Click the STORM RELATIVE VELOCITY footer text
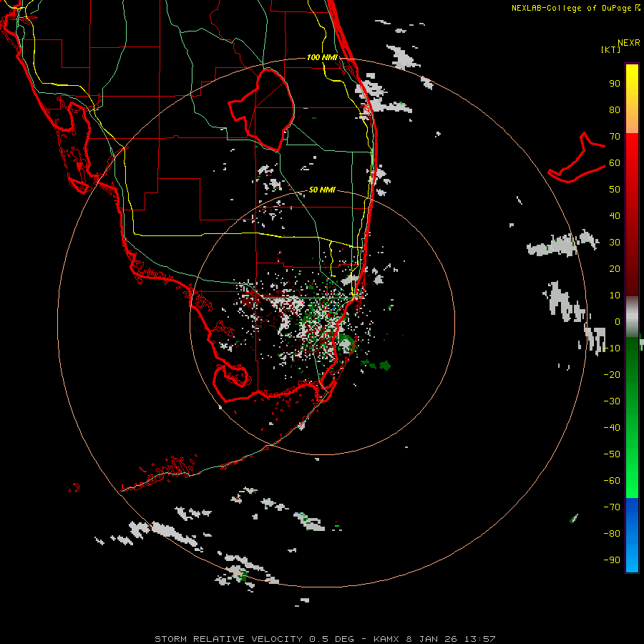644x644 pixels. [x=228, y=639]
